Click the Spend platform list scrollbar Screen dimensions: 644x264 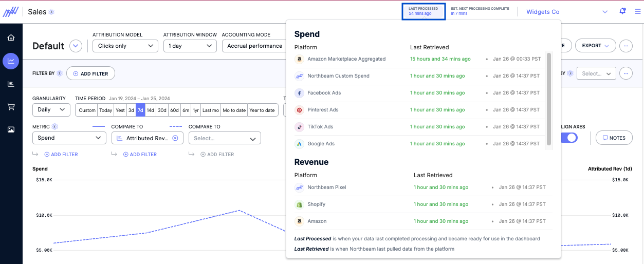[549, 99]
